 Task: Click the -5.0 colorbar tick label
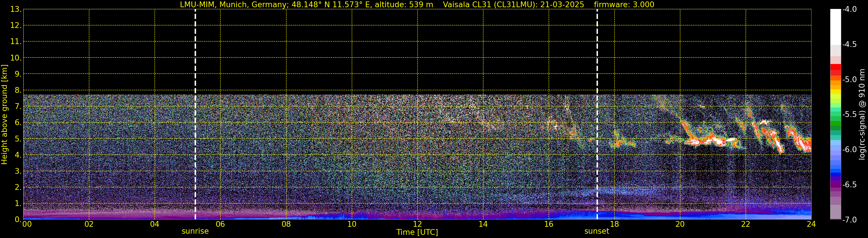click(x=849, y=80)
